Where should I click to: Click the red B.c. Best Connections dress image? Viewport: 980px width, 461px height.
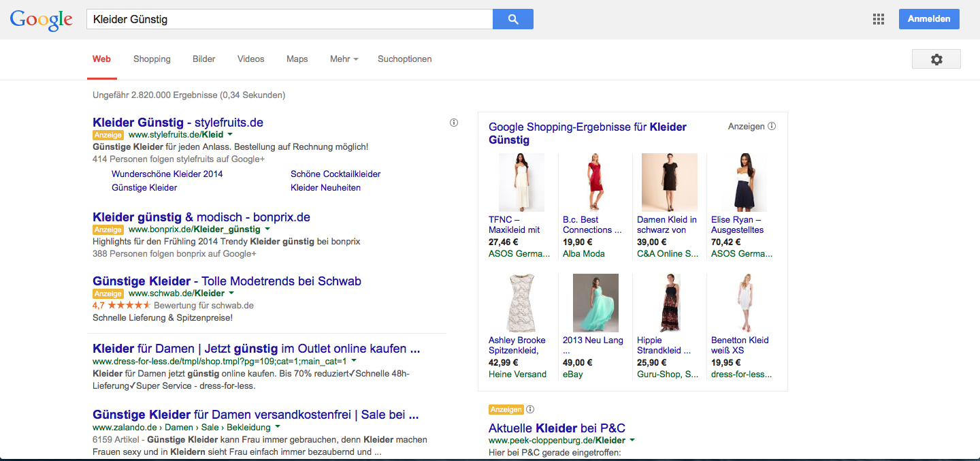pos(595,182)
